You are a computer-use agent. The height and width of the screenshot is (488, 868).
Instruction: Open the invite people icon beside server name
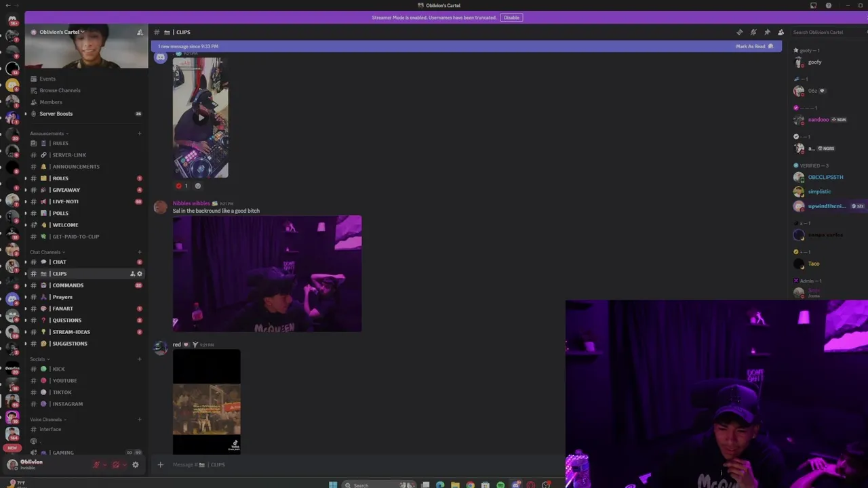(x=140, y=32)
